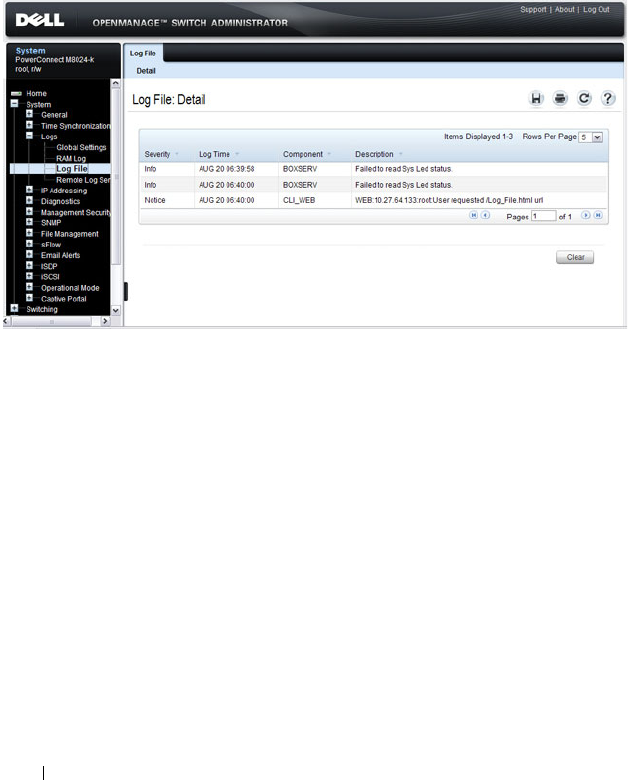Image resolution: width=641 pixels, height=780 pixels.
Task: Go to previous page of log table
Action: (485, 215)
